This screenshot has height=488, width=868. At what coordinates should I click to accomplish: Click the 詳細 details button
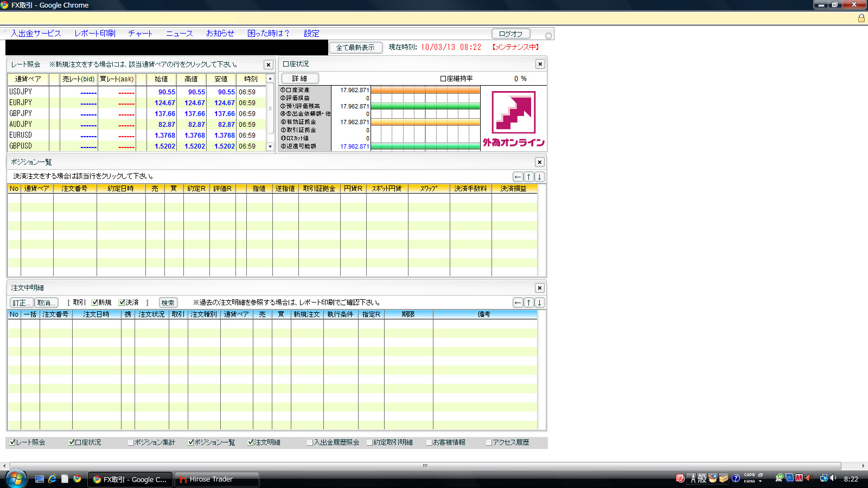click(299, 79)
